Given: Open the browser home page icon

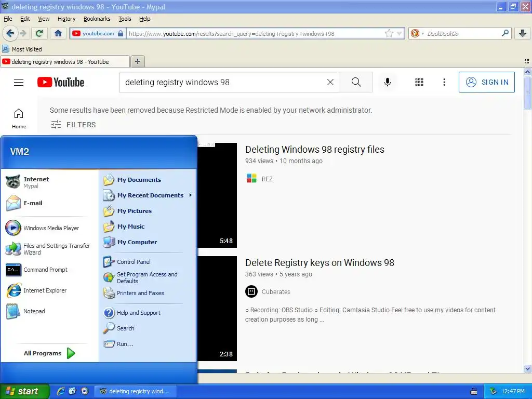Looking at the screenshot, I should [58, 33].
